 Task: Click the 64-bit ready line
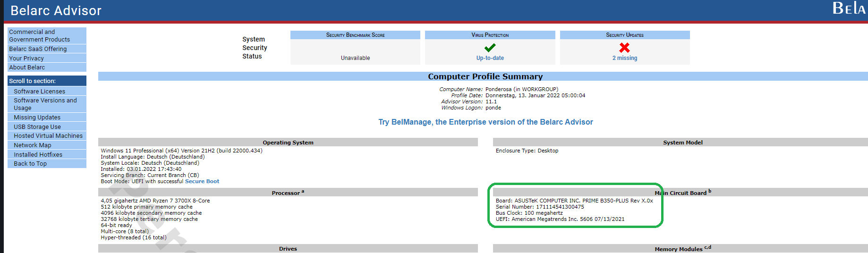coord(116,225)
